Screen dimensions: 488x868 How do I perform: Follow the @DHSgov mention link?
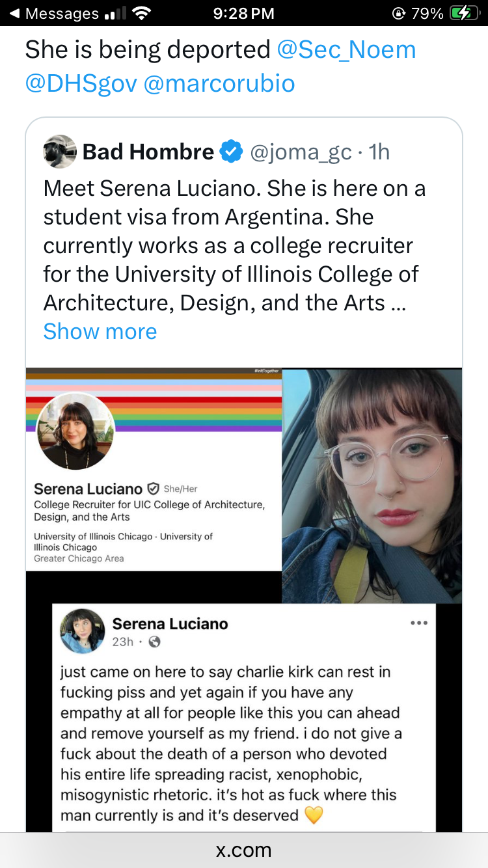(x=81, y=83)
